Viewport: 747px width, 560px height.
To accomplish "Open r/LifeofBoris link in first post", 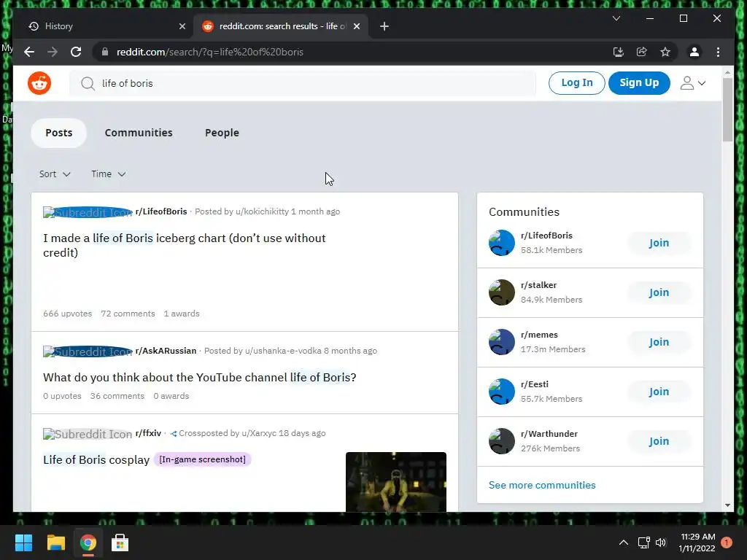I will (x=161, y=211).
